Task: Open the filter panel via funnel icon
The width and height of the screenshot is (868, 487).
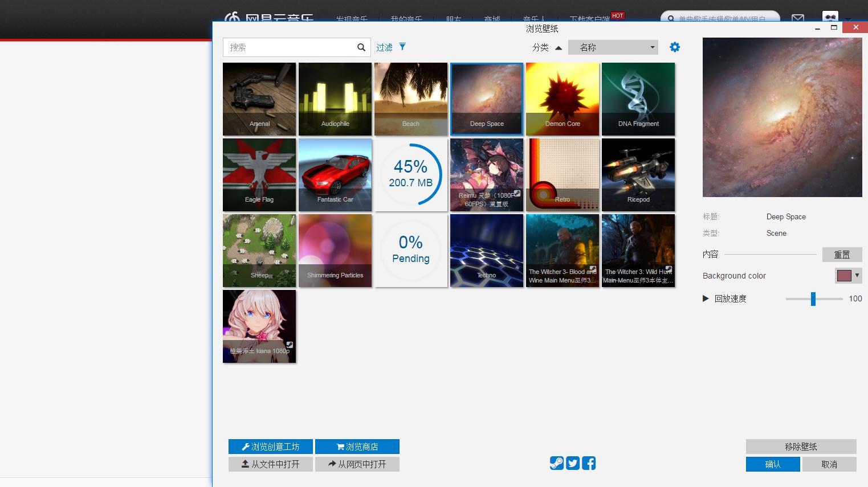Action: (403, 47)
